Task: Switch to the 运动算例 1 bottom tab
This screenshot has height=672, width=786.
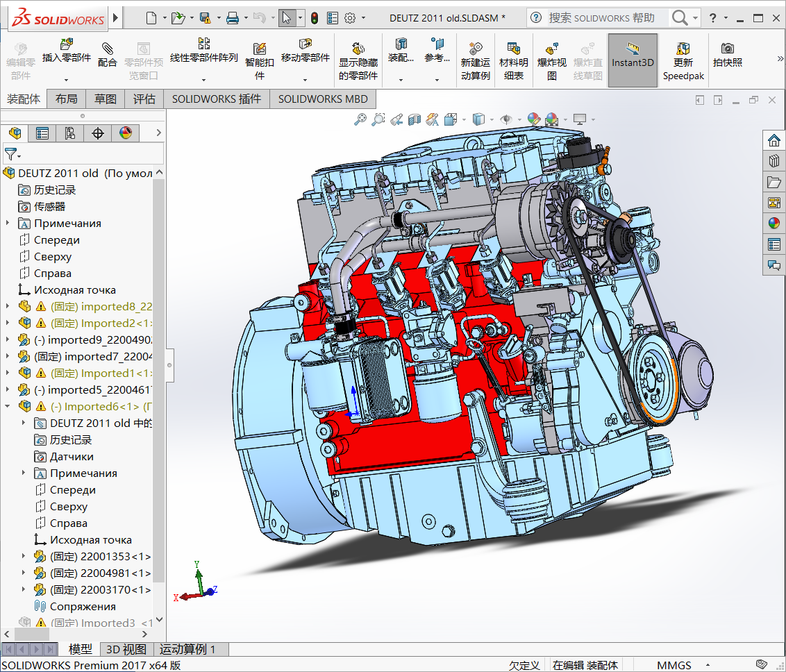Action: pyautogui.click(x=187, y=650)
